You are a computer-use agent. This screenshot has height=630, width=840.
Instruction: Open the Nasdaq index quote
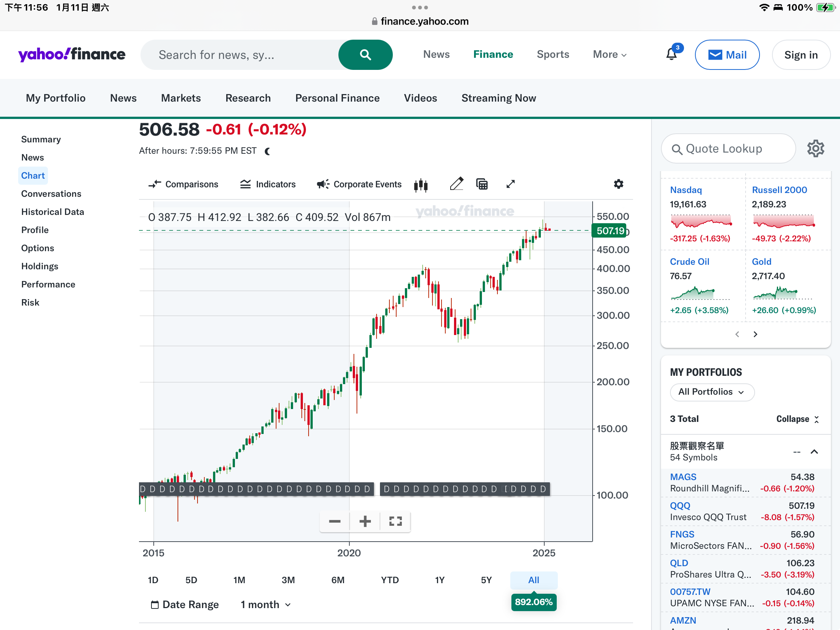click(686, 190)
